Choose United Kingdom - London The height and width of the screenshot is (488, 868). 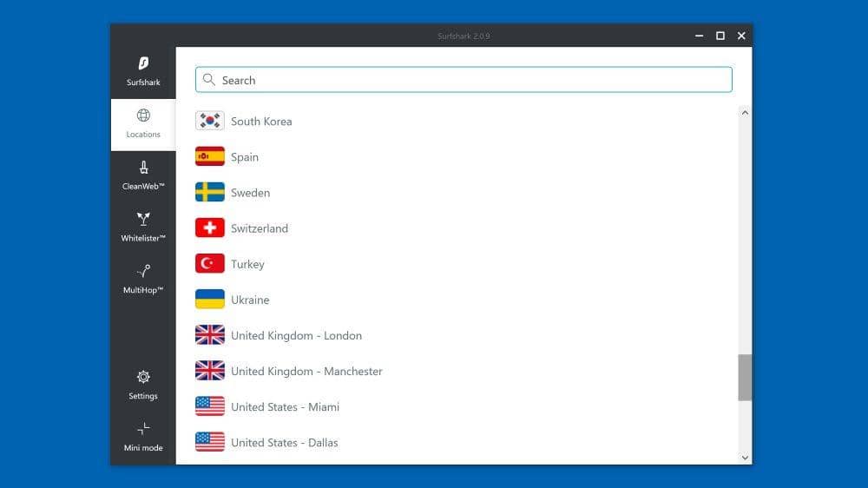click(x=296, y=336)
